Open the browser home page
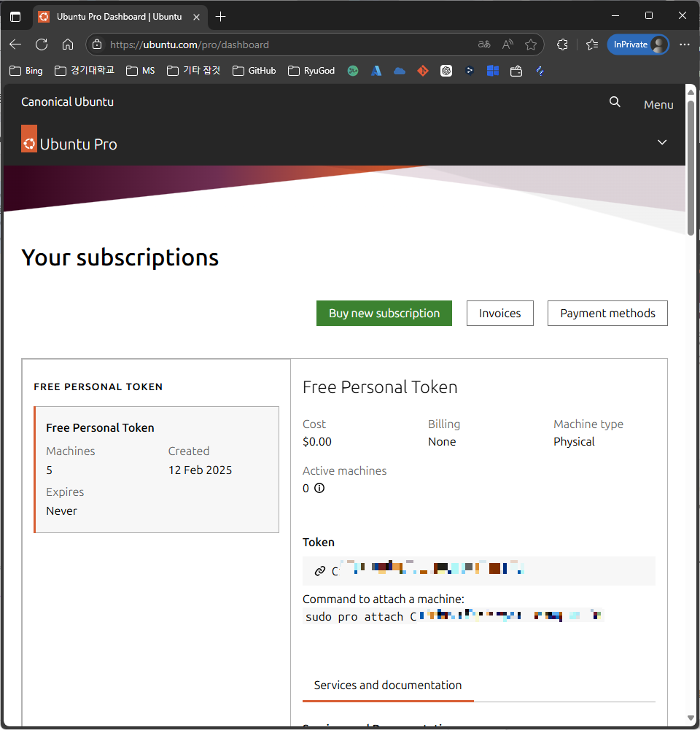 (x=68, y=44)
